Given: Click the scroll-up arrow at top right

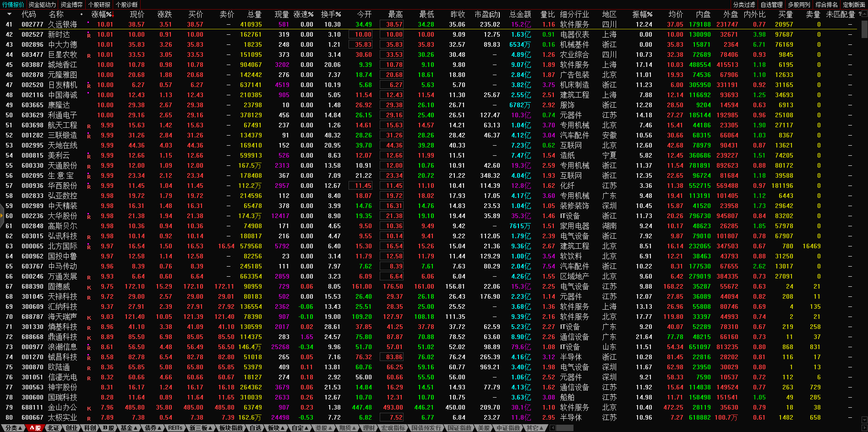Looking at the screenshot, I should (x=864, y=14).
